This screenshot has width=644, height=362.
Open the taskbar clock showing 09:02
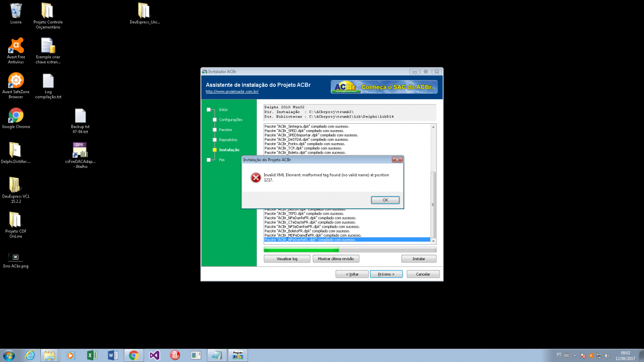click(625, 355)
